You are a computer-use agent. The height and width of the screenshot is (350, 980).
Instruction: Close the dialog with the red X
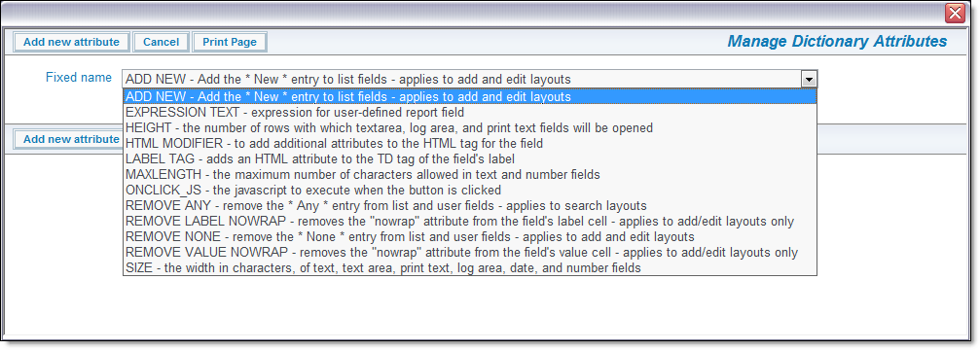[x=955, y=13]
